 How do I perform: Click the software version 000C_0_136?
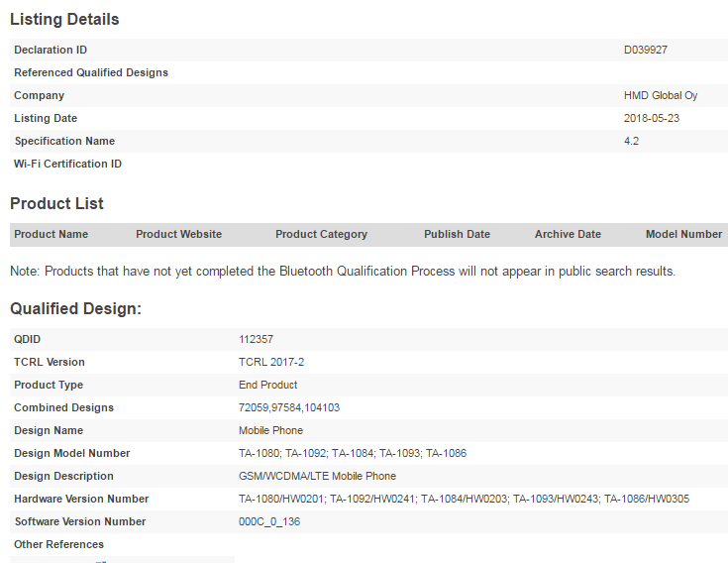tap(269, 521)
